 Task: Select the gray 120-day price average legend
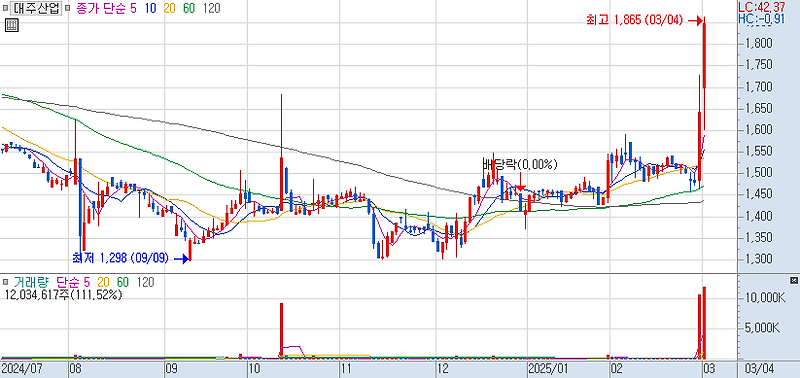coord(211,8)
